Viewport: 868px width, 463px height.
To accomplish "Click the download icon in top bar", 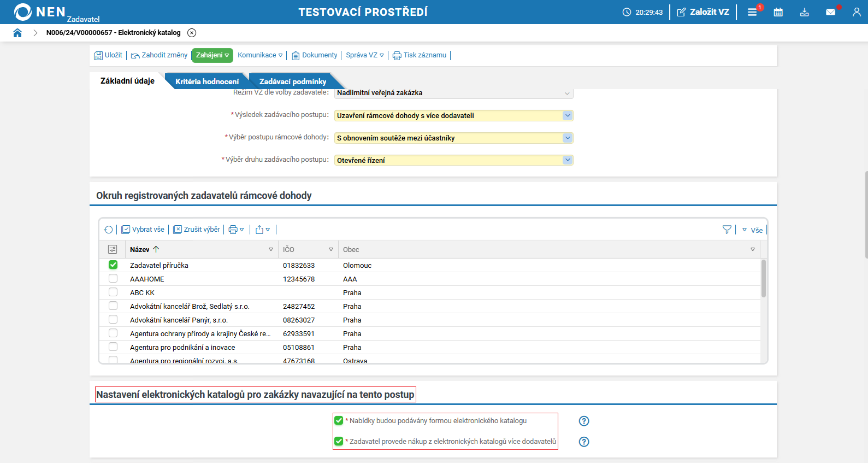I will coord(804,12).
